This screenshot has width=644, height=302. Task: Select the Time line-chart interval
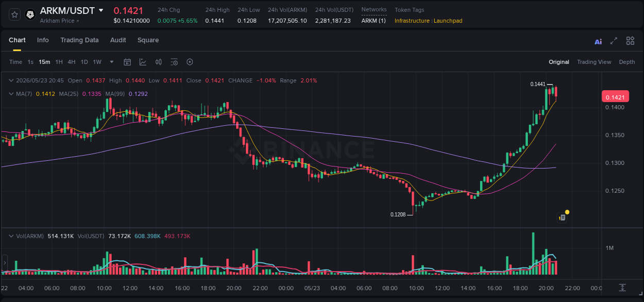coord(15,62)
